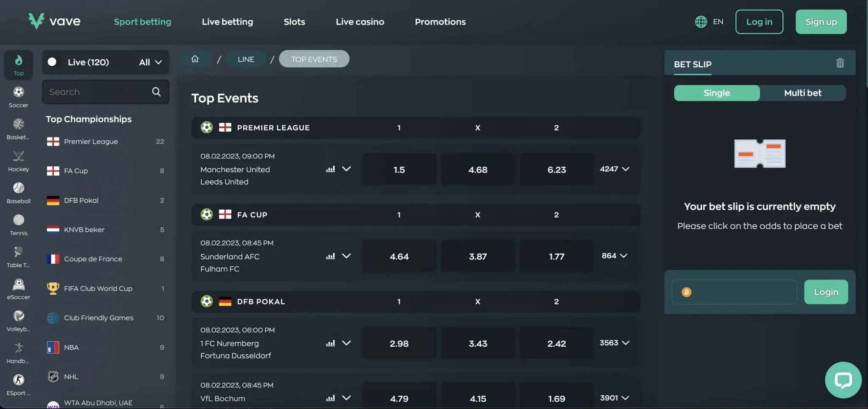Screen dimensions: 868x409
Task: Click the search magnifier icon
Action: [156, 92]
